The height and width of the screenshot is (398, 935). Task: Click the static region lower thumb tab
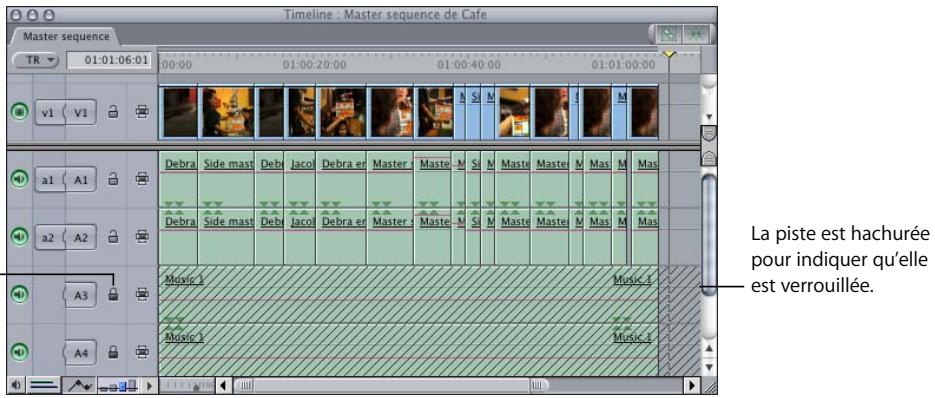pyautogui.click(x=709, y=158)
